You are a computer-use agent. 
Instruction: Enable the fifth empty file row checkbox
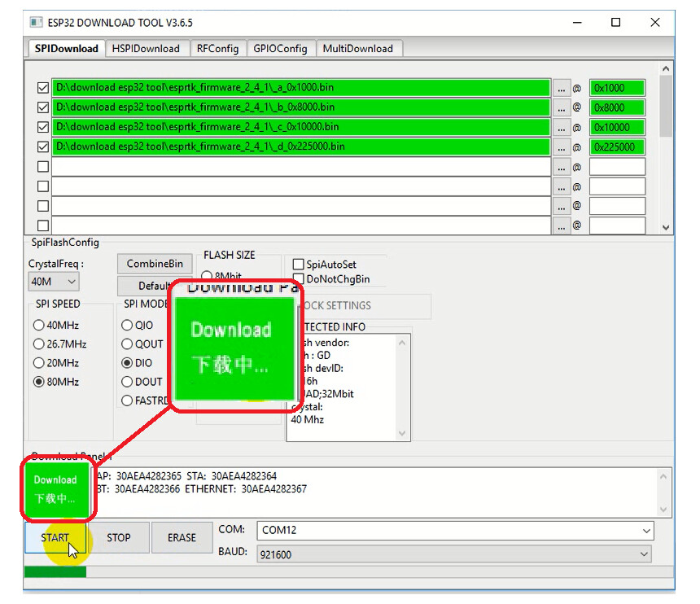pos(43,167)
